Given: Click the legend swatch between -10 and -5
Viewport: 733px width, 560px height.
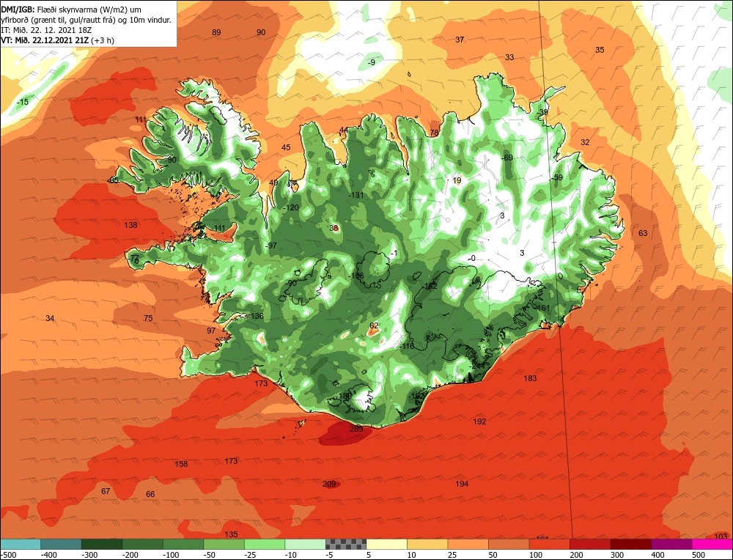Looking at the screenshot, I should 305,544.
